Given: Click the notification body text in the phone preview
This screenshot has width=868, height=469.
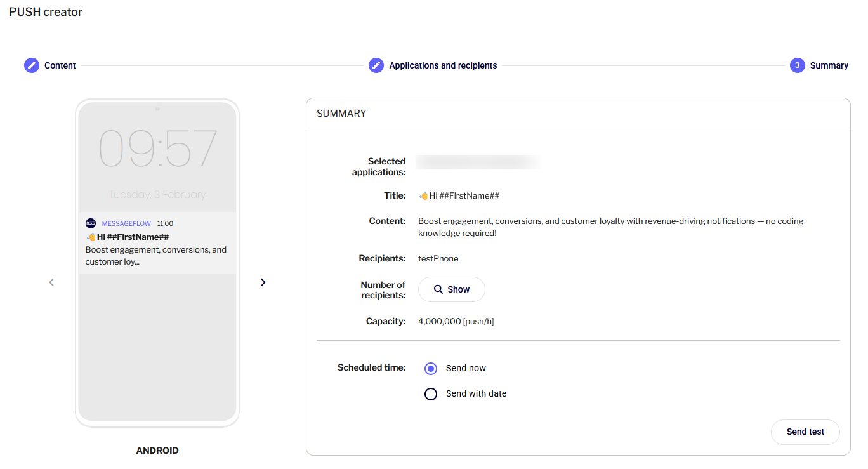Looking at the screenshot, I should (x=155, y=256).
